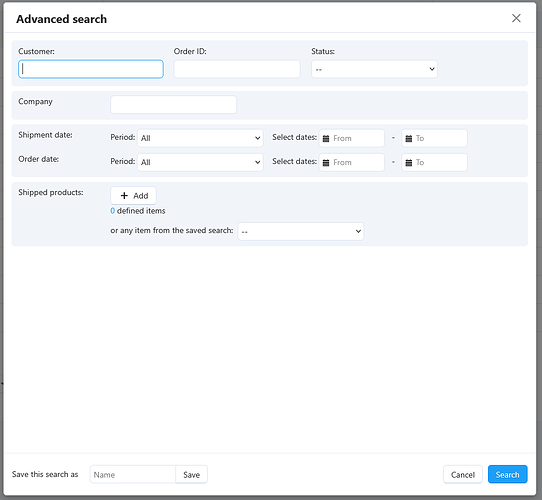Click the 0 defined items link
This screenshot has height=500, width=542.
pos(138,211)
